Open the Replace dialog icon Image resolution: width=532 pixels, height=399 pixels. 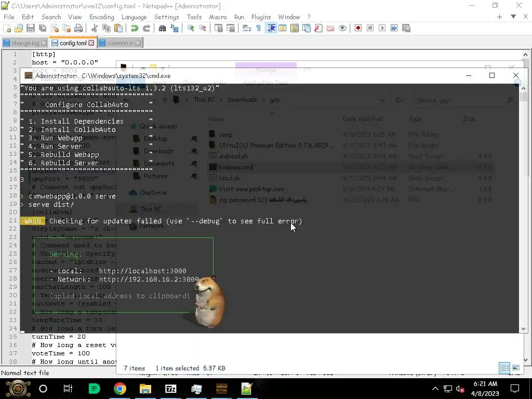(175, 28)
